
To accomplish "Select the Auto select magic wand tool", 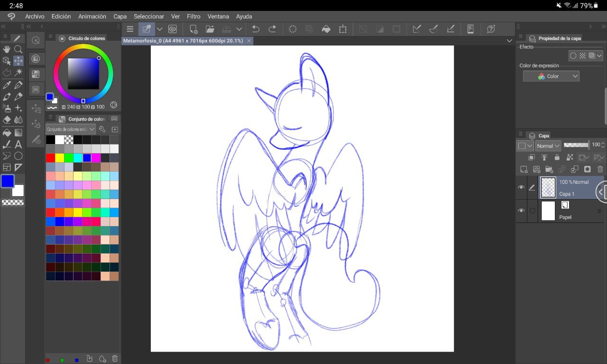I will click(x=18, y=73).
